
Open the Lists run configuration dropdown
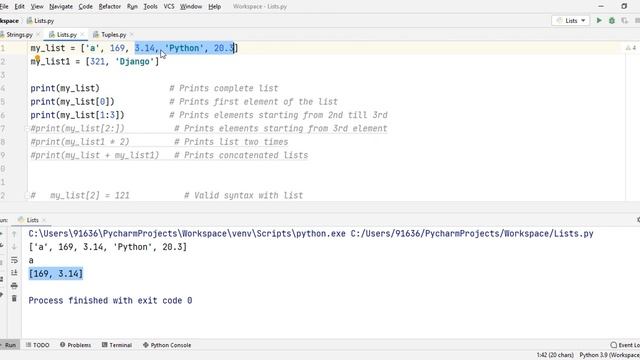[x=571, y=20]
